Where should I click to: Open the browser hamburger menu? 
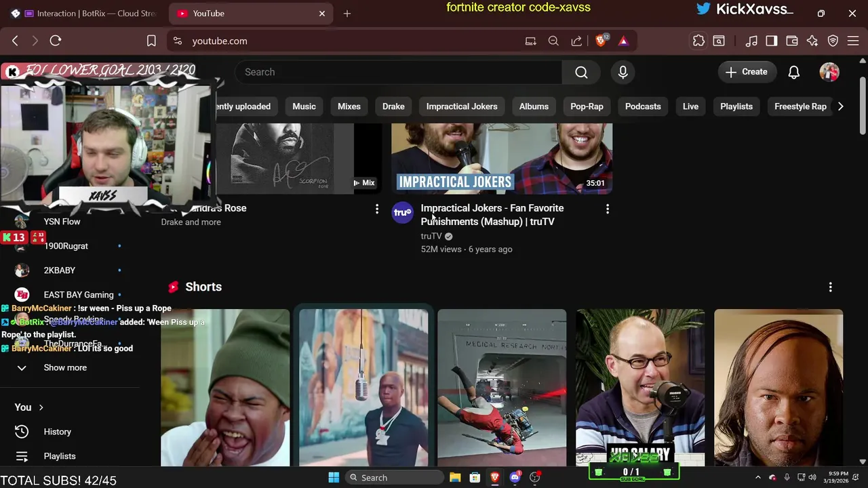point(854,41)
